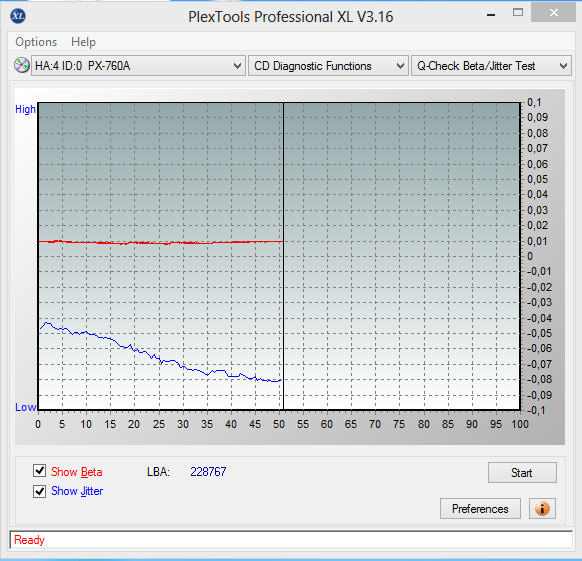Open the Q-Check Beta/Jitter Test dropdown
Viewport: 582px width, 561px height.
click(491, 66)
